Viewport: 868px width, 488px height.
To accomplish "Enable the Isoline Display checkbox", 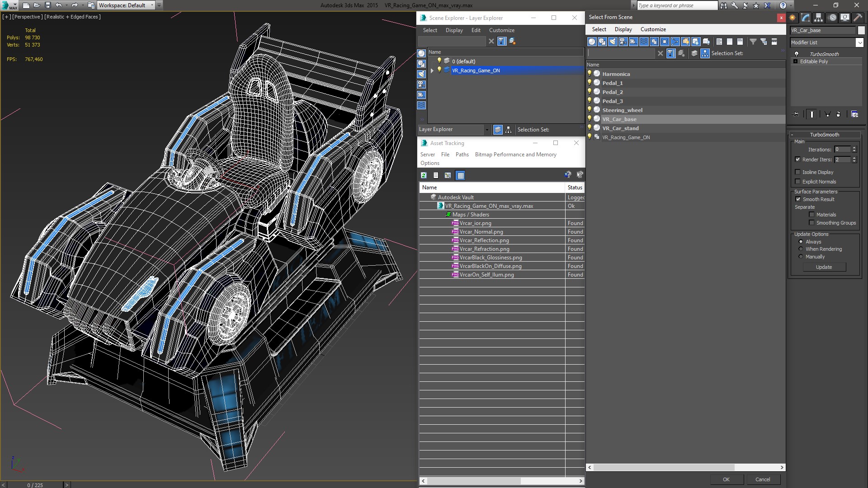I will click(797, 172).
